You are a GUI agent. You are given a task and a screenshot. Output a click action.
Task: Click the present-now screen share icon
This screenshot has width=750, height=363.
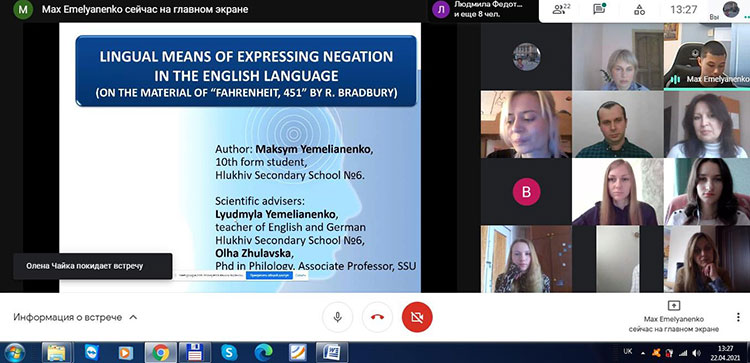(673, 306)
